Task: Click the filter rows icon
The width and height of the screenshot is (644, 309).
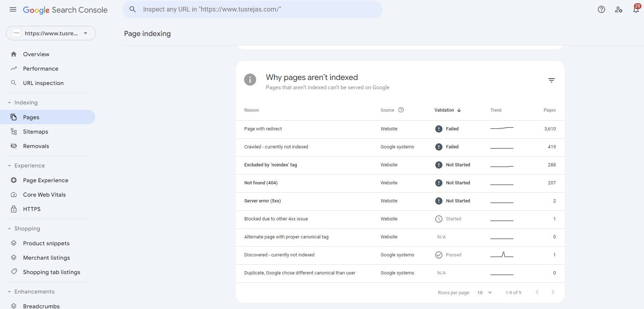Action: pyautogui.click(x=551, y=80)
